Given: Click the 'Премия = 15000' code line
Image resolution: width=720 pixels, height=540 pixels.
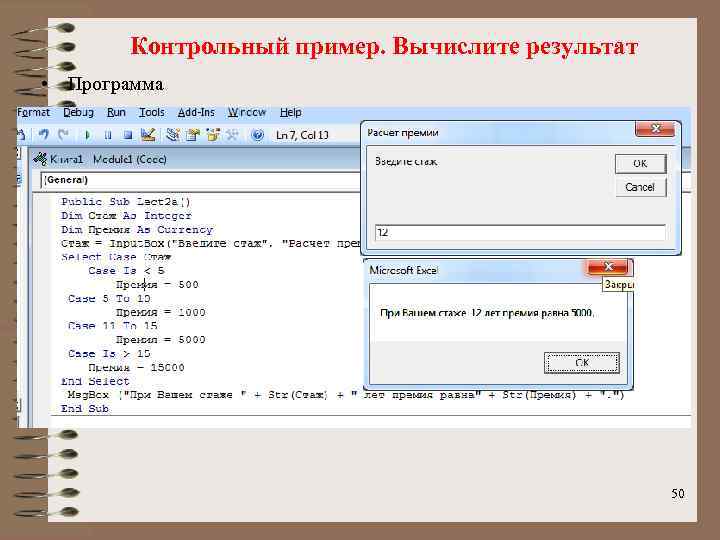Looking at the screenshot, I should click(x=136, y=367).
